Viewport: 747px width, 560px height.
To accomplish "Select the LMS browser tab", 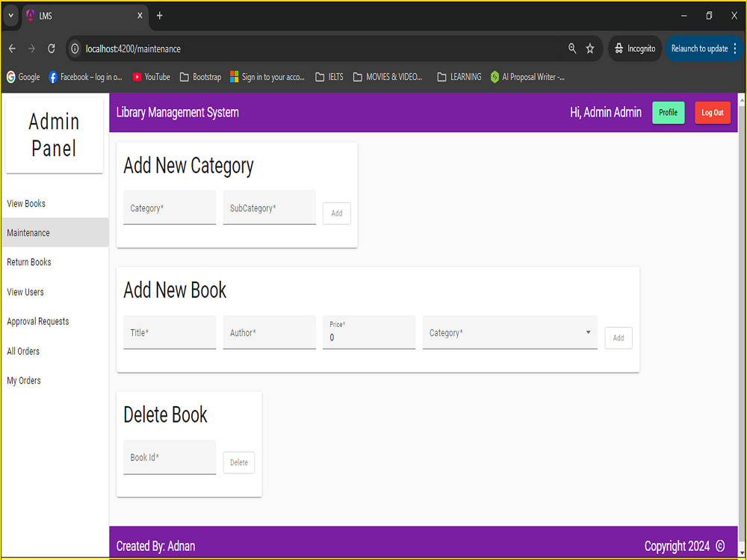I will [84, 16].
